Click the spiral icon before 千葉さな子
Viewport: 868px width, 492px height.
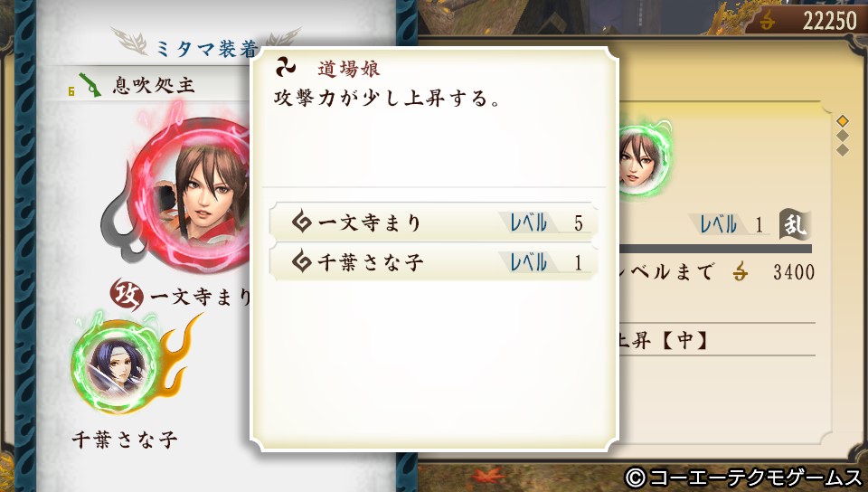(x=302, y=262)
